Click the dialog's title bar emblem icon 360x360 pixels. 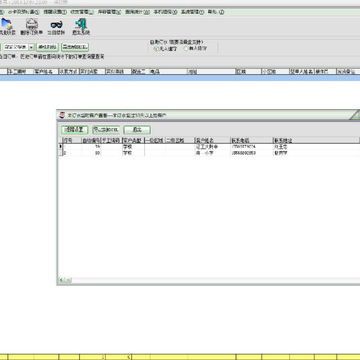pos(62,115)
